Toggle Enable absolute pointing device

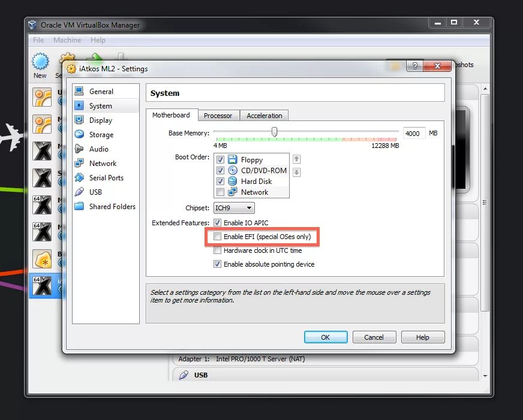click(x=217, y=264)
